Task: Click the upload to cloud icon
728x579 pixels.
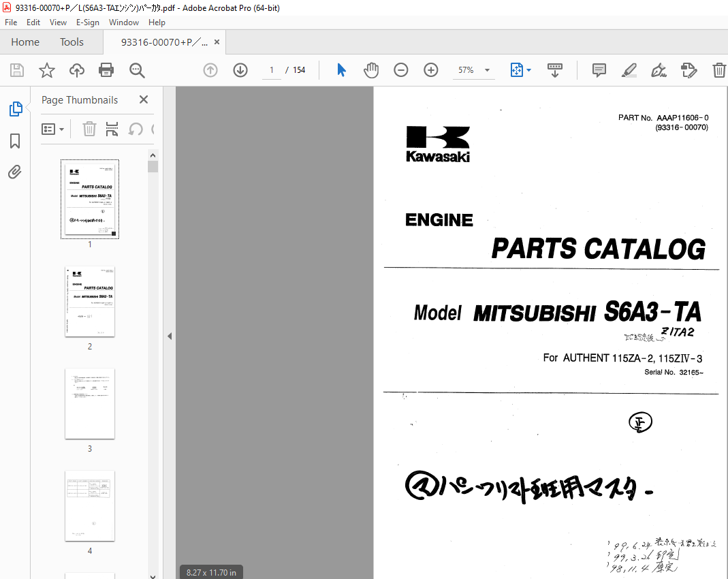Action: pos(76,70)
